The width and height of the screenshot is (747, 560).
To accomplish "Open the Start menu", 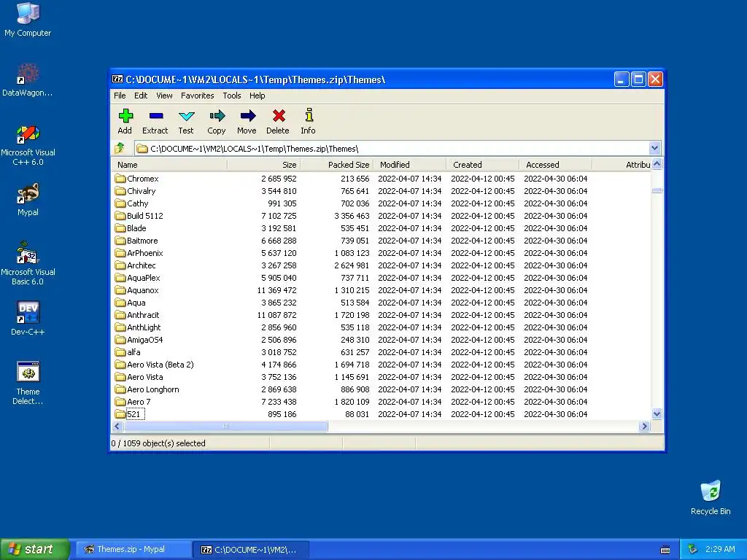I will (34, 549).
